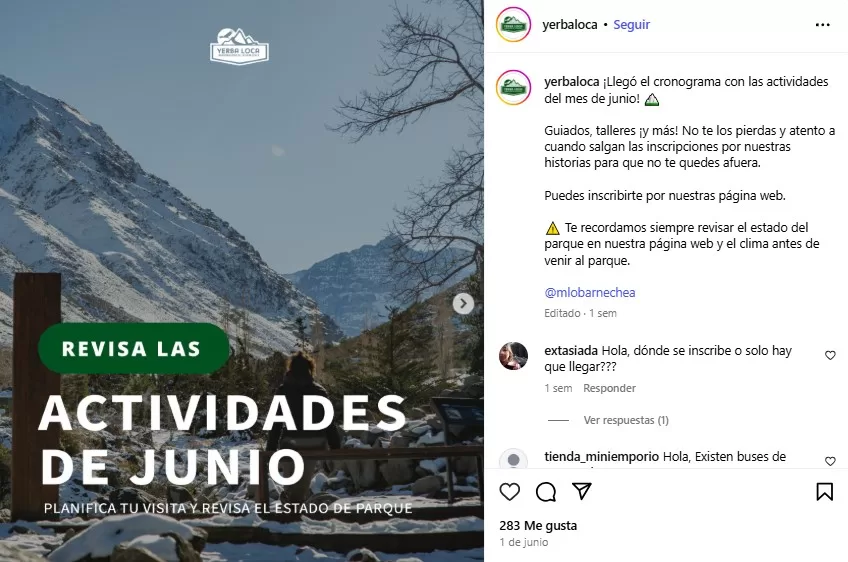Screen dimensions: 848x562
Task: Click the Actividades de Junio post image
Action: point(242,281)
